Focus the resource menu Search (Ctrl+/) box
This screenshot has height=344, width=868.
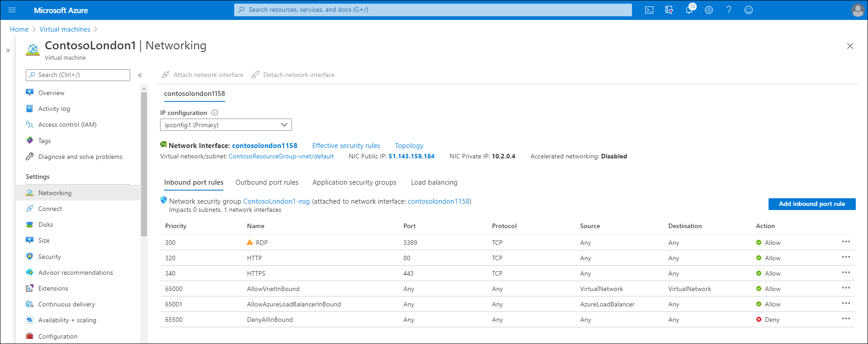tap(78, 75)
